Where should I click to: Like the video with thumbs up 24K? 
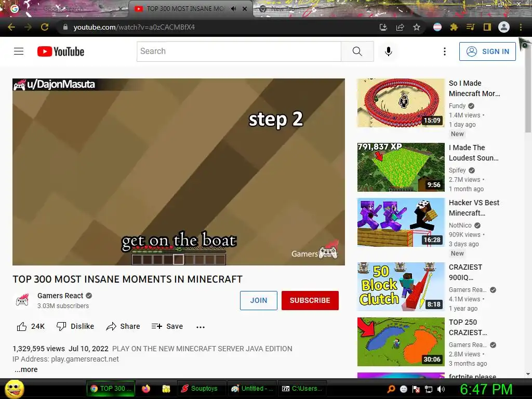31,326
